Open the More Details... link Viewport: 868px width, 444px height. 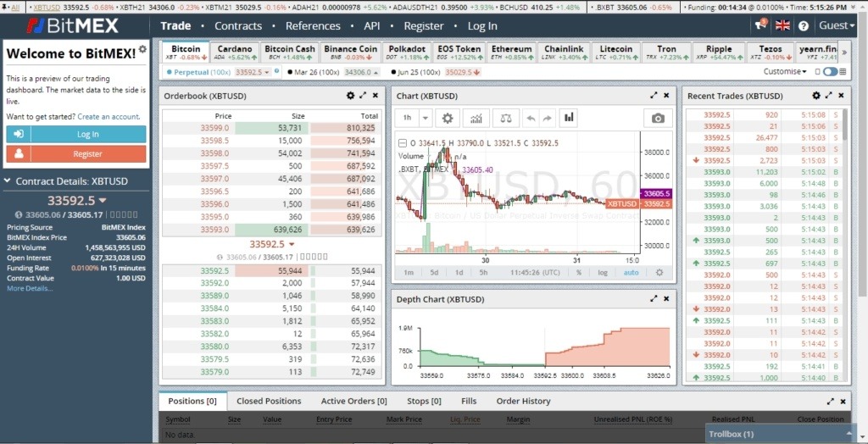pos(30,288)
